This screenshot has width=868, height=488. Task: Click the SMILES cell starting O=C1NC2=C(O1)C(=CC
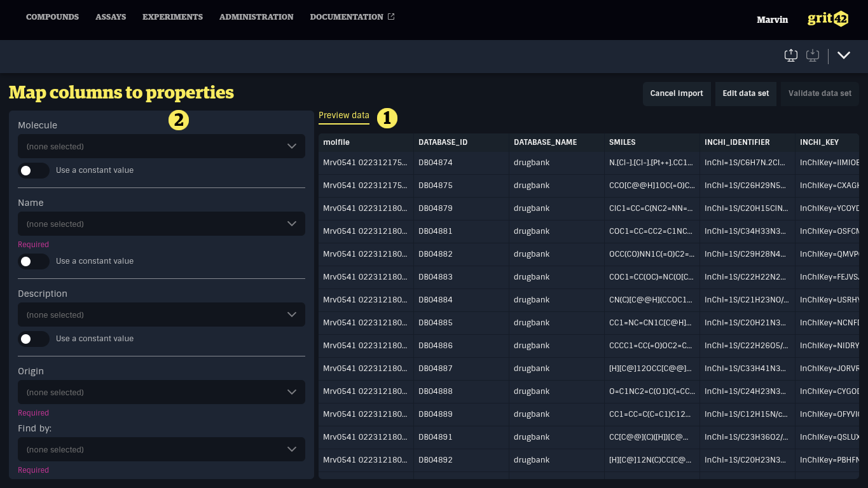point(652,391)
